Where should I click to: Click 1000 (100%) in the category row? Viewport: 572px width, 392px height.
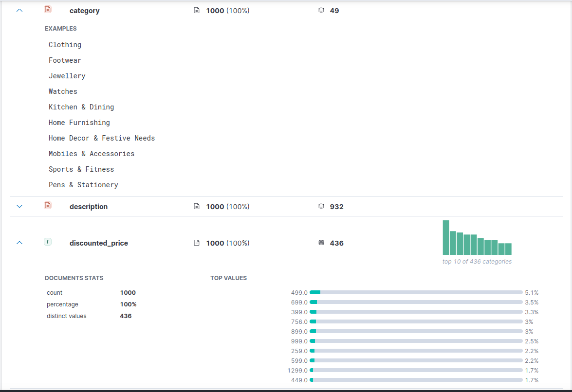tap(228, 11)
